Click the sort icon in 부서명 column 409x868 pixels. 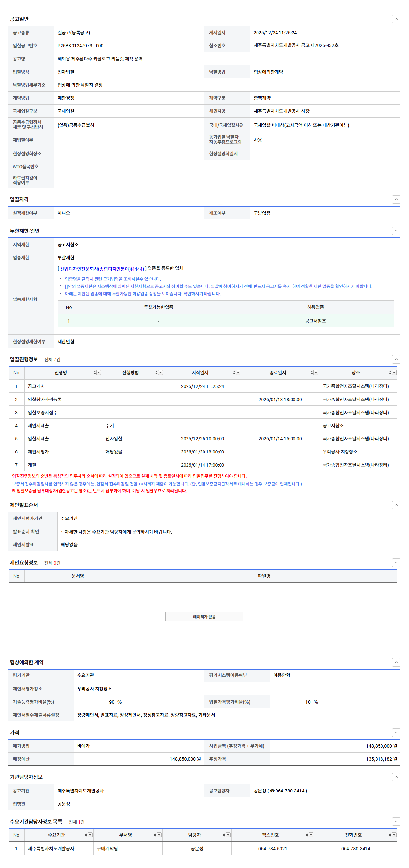[155, 835]
